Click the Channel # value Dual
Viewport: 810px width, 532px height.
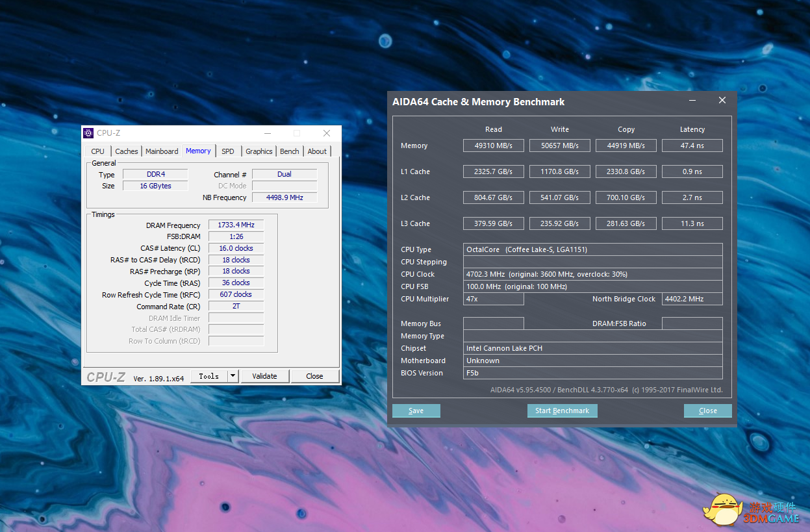pyautogui.click(x=285, y=174)
